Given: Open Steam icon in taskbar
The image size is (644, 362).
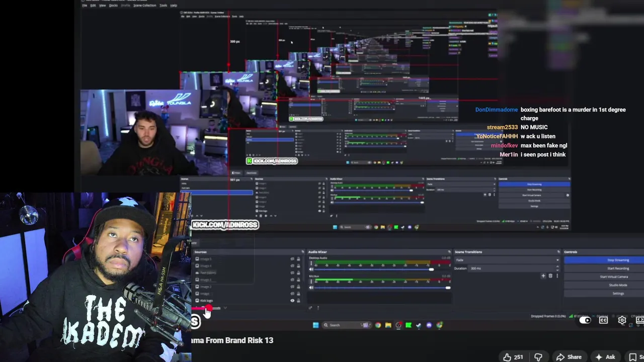Looking at the screenshot, I should [x=419, y=325].
